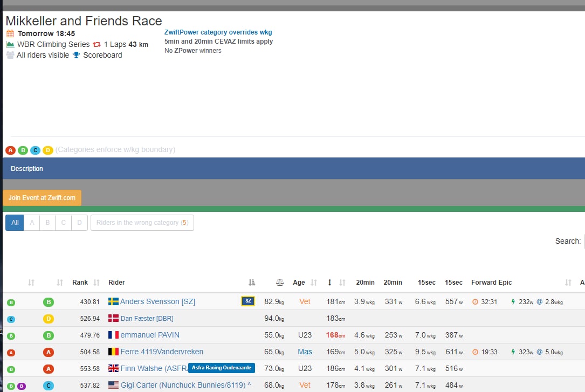Viewport: 585px width, 392px height.
Task: Select the A category filter tab
Action: click(32, 223)
